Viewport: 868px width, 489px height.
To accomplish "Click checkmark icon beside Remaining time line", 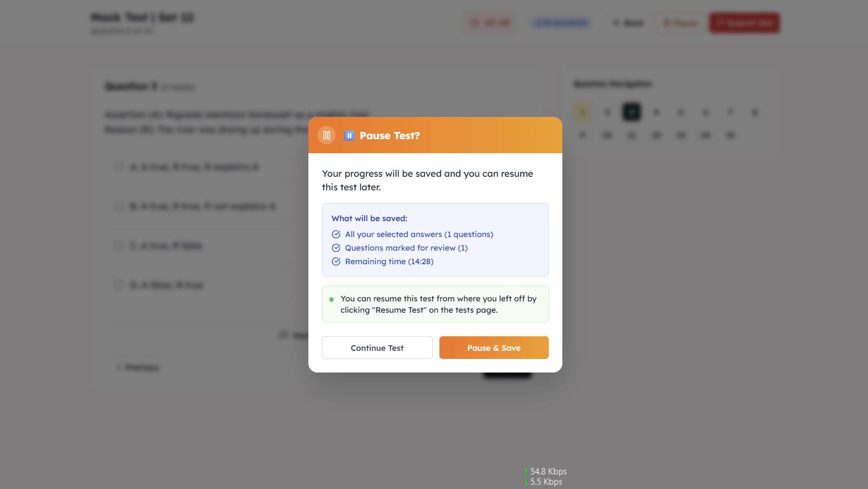I will [336, 261].
